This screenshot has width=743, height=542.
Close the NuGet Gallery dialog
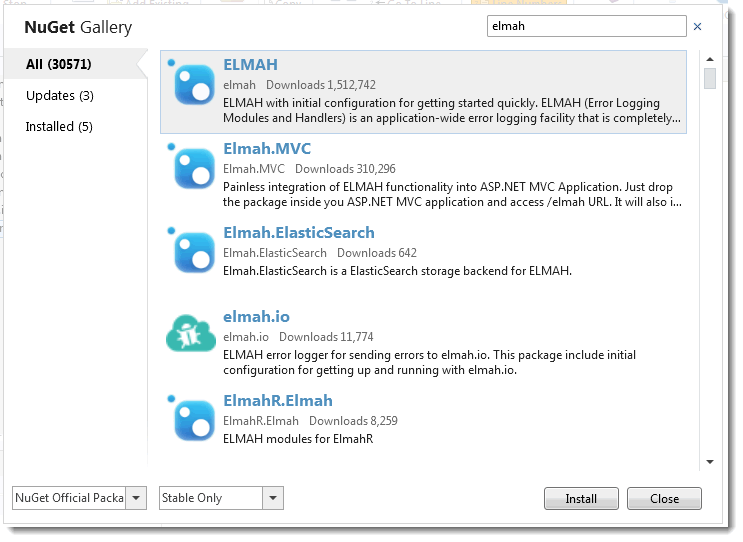664,498
